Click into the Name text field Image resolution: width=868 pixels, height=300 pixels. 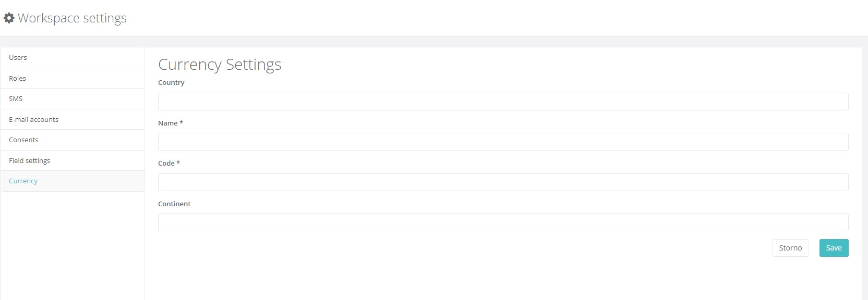coord(503,142)
